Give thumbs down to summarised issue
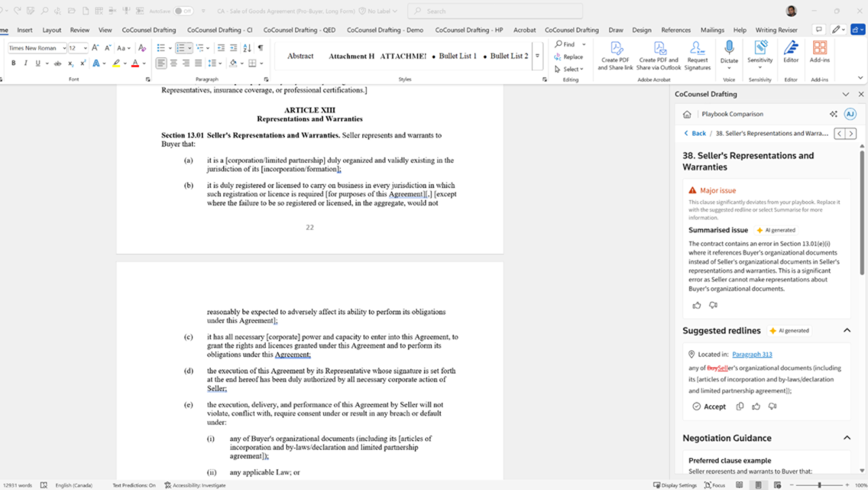This screenshot has width=868, height=490. click(x=713, y=305)
